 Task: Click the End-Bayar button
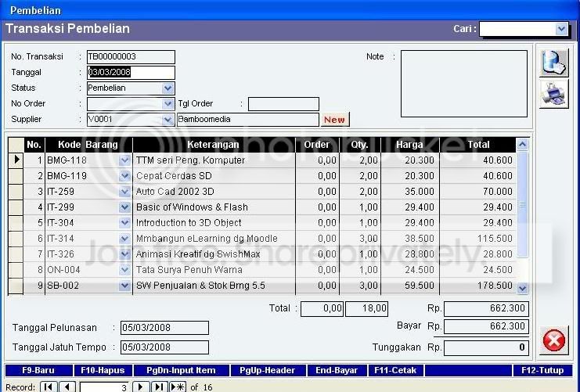coord(337,370)
